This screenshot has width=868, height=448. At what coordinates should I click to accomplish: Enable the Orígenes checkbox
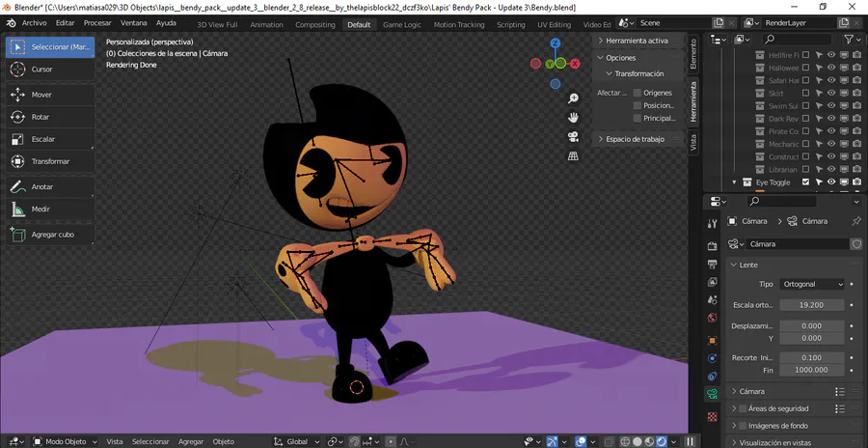tap(637, 93)
